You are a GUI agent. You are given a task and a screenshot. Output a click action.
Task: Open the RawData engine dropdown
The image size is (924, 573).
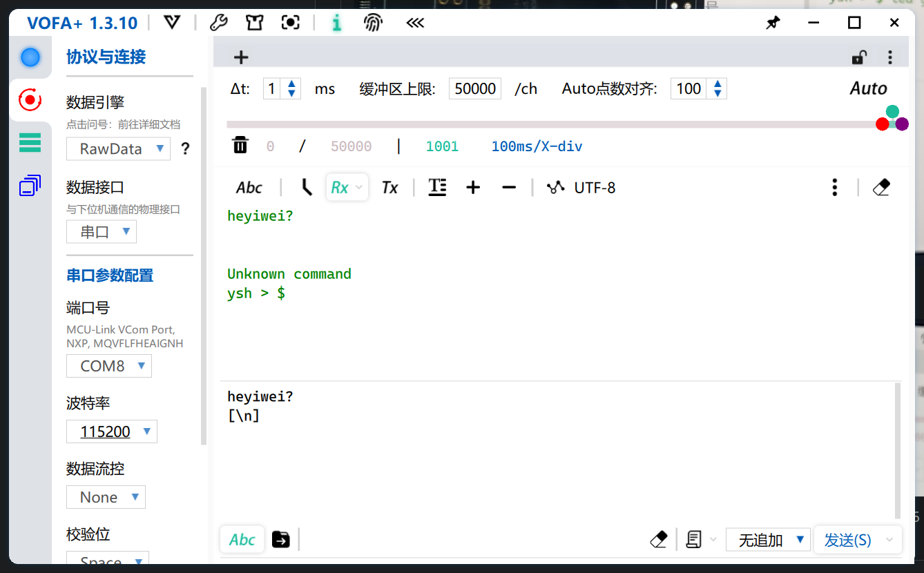tap(118, 148)
